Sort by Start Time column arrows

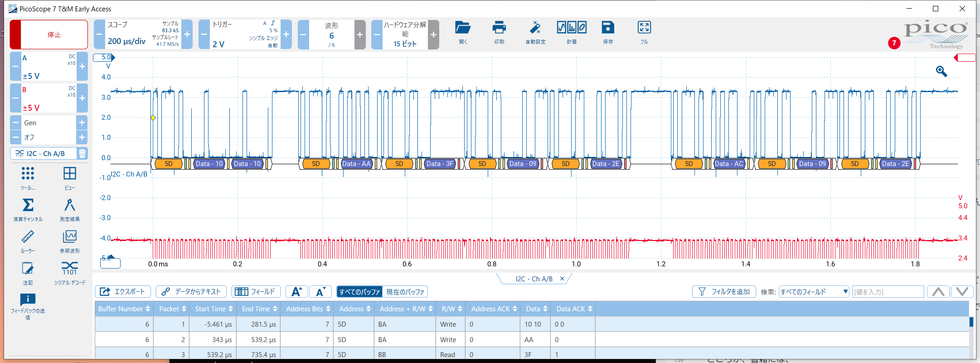pyautogui.click(x=231, y=309)
